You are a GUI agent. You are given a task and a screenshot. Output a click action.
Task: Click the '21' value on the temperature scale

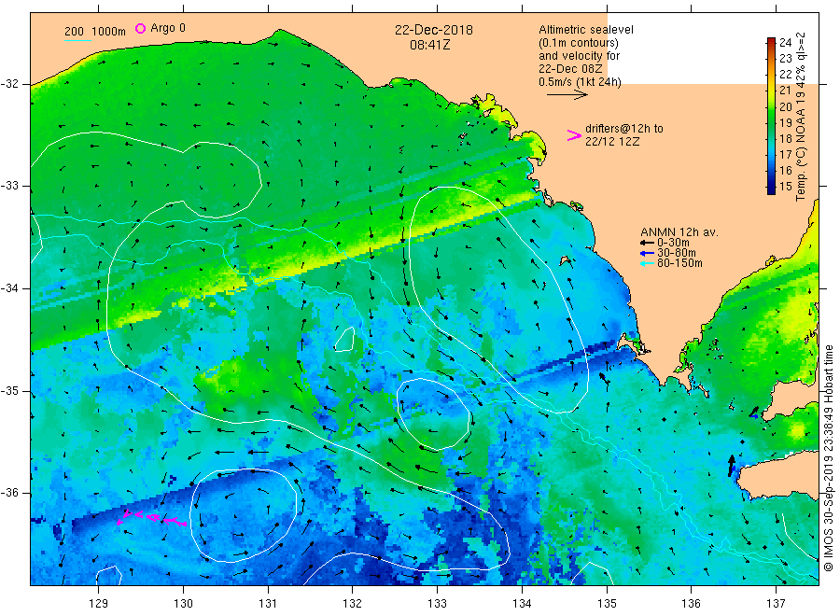785,91
